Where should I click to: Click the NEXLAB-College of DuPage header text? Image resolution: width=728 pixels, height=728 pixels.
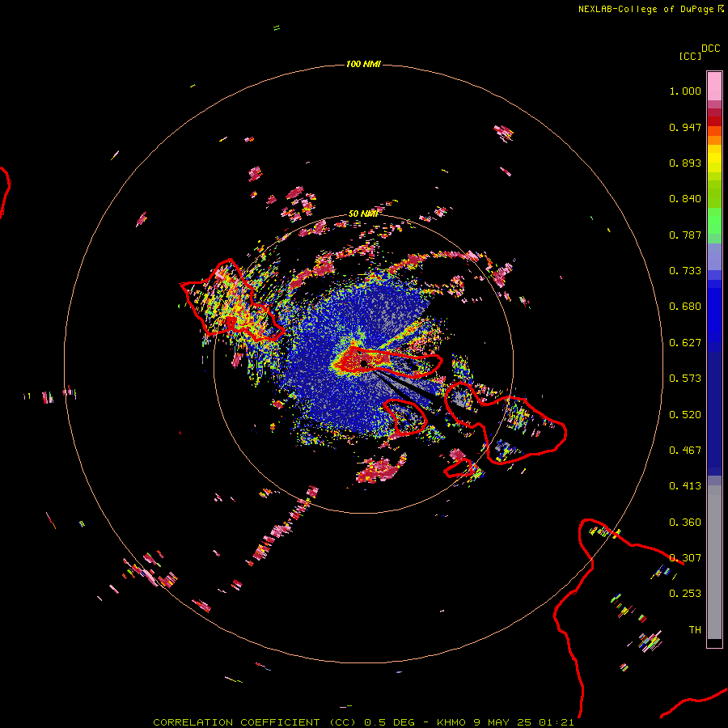(650, 9)
